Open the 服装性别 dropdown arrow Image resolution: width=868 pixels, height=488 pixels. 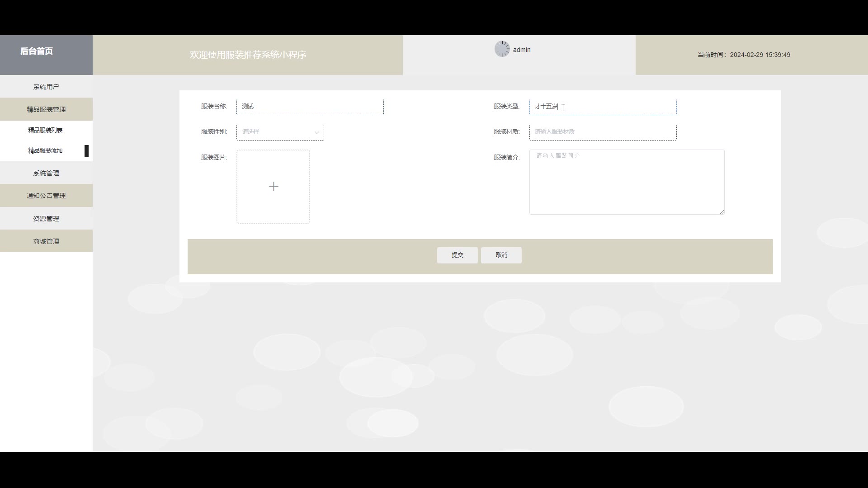(x=316, y=132)
